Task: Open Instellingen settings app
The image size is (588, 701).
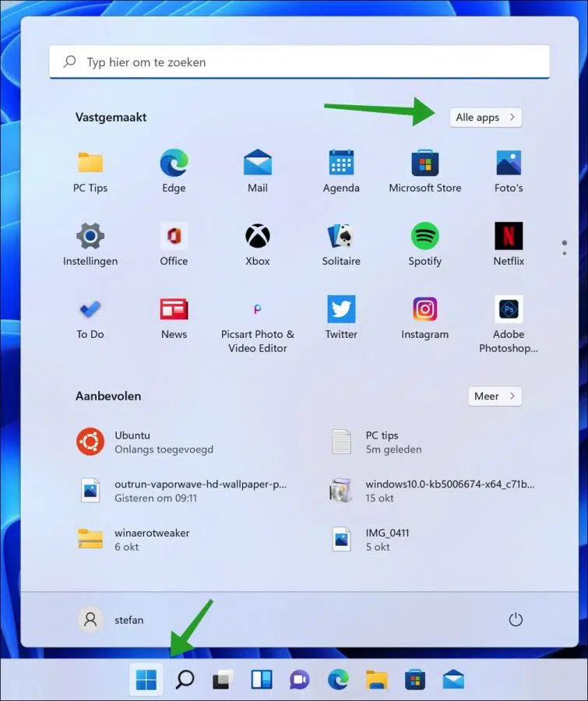Action: (x=90, y=245)
